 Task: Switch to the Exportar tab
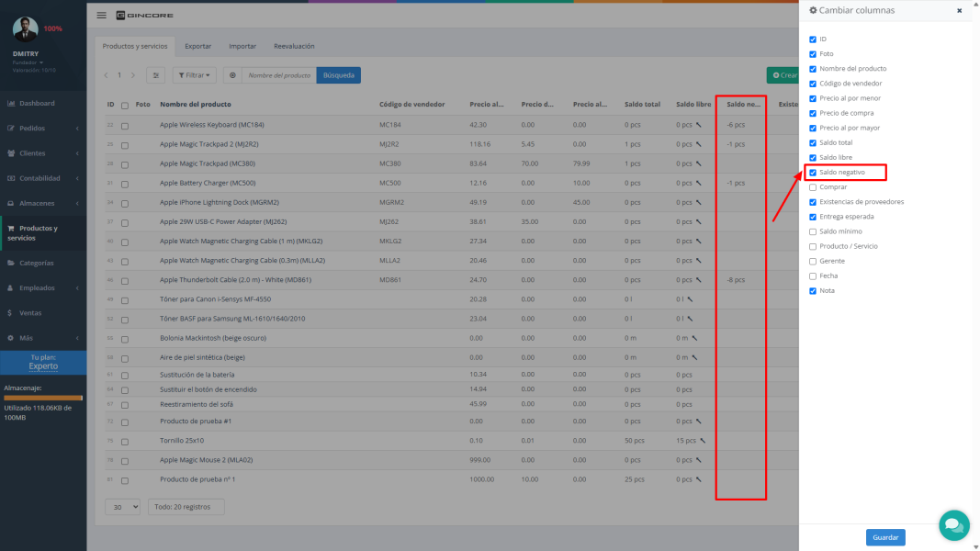pos(198,46)
